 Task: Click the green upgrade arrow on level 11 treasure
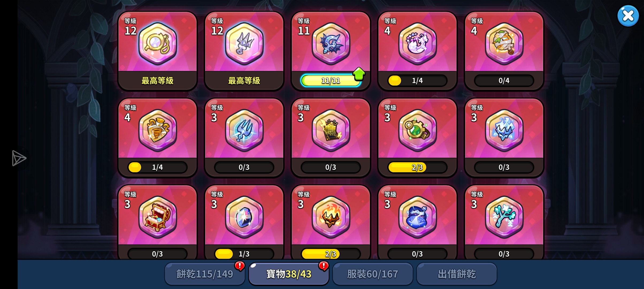point(359,74)
